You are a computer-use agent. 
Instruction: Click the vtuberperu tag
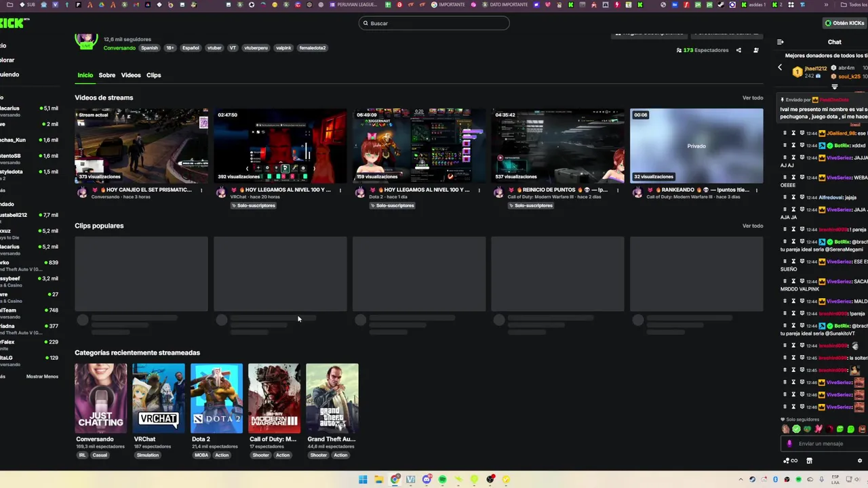pos(256,48)
